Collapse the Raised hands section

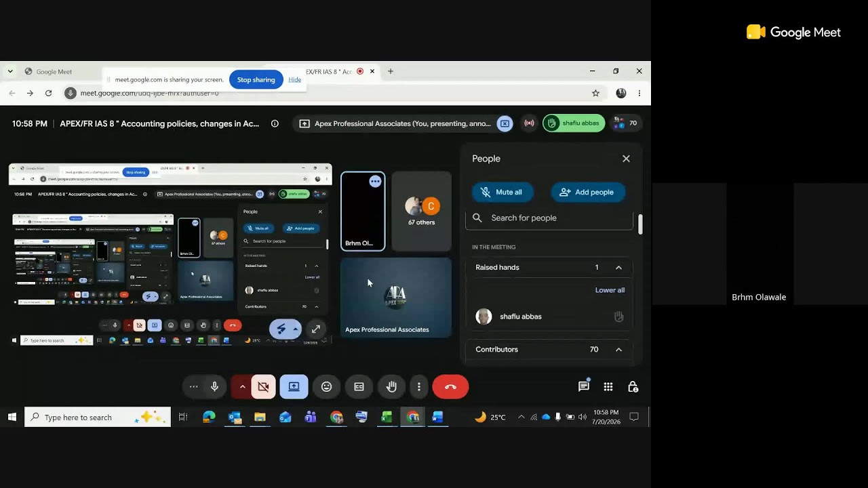point(618,268)
